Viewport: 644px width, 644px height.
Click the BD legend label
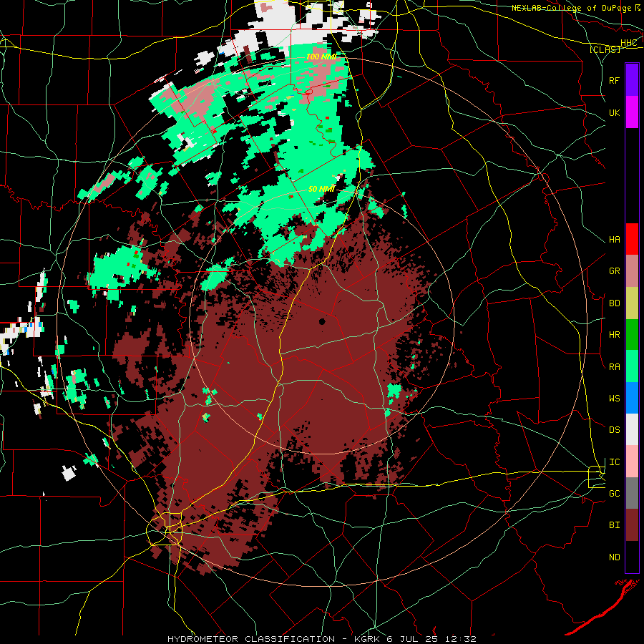[x=614, y=303]
